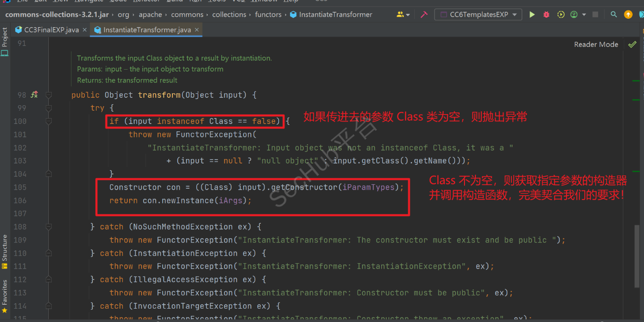Click the build hammer icon
The width and height of the screenshot is (644, 322).
[424, 14]
